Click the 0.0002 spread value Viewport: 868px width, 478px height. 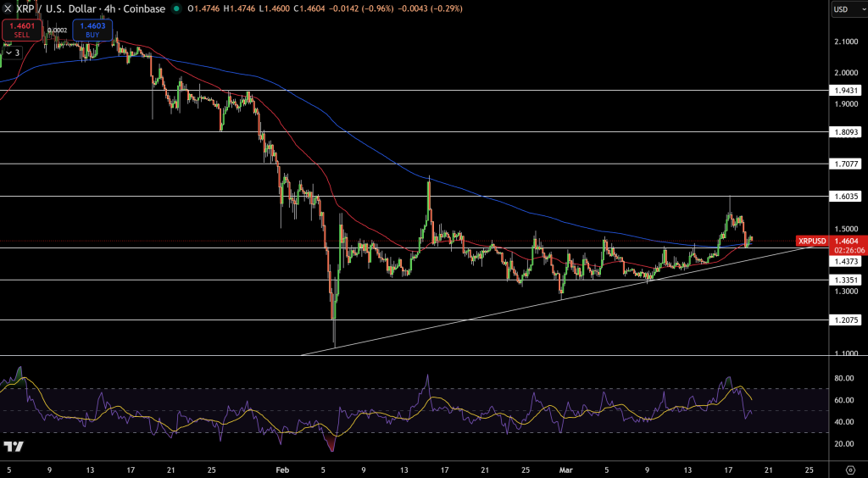tap(57, 31)
